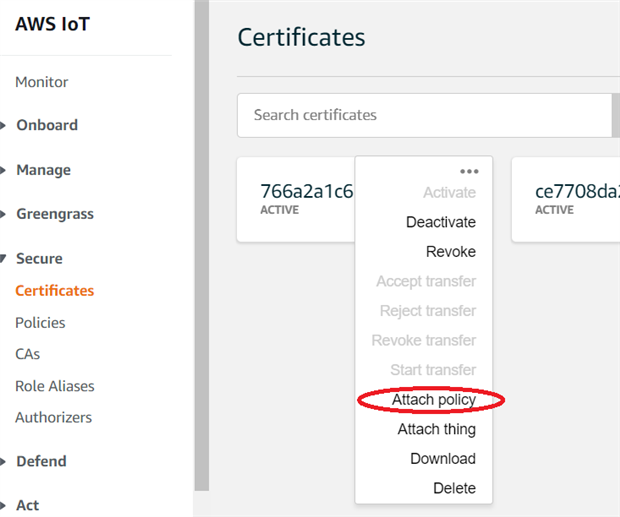Image resolution: width=620 pixels, height=517 pixels.
Task: Choose Deactivate in certificate menu
Action: [x=440, y=222]
